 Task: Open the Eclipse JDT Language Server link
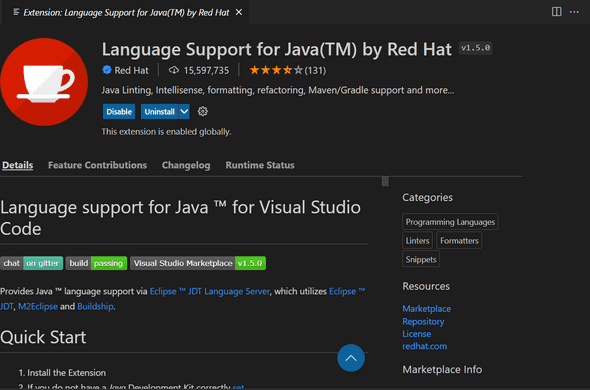[210, 291]
